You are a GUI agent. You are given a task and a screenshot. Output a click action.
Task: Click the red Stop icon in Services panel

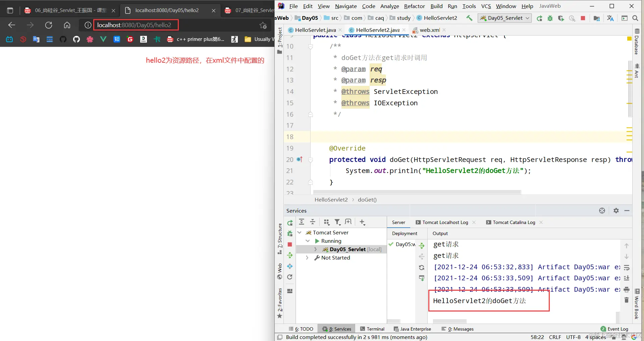(x=290, y=244)
